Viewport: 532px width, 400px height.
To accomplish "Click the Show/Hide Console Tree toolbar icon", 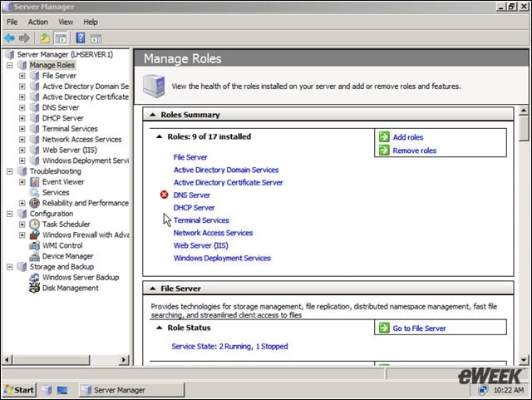I will 61,38.
